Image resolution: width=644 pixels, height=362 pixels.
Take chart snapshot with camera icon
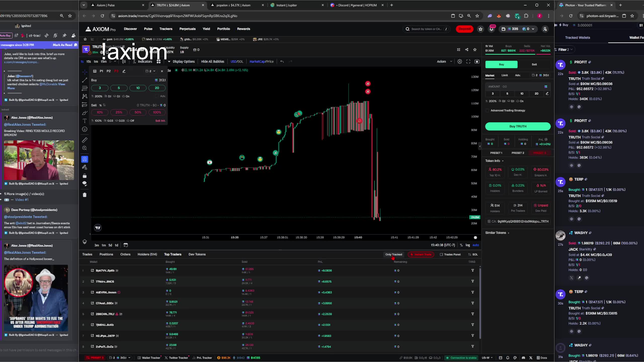[477, 62]
